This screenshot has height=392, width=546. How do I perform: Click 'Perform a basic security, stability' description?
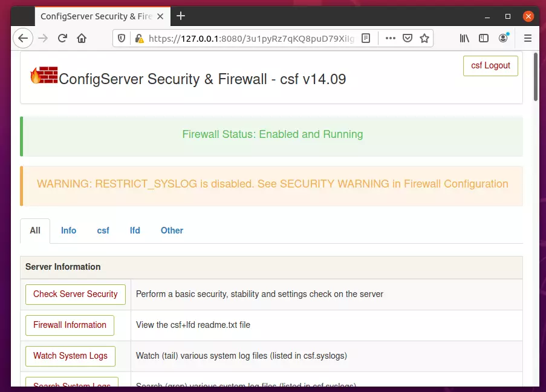[259, 294]
